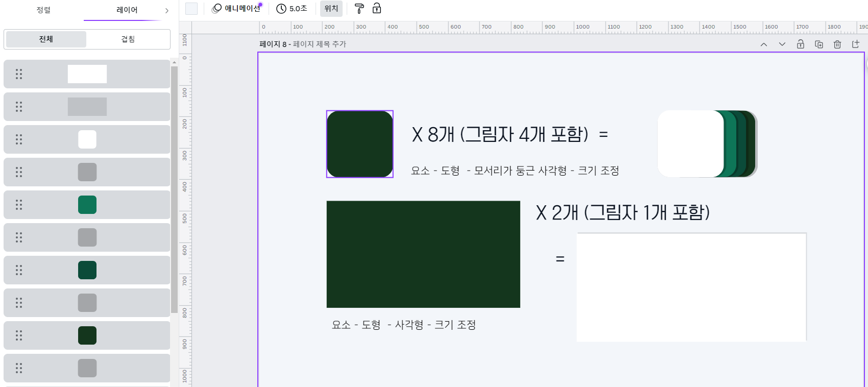Select the large dark green rectangle on canvas

pyautogui.click(x=423, y=254)
